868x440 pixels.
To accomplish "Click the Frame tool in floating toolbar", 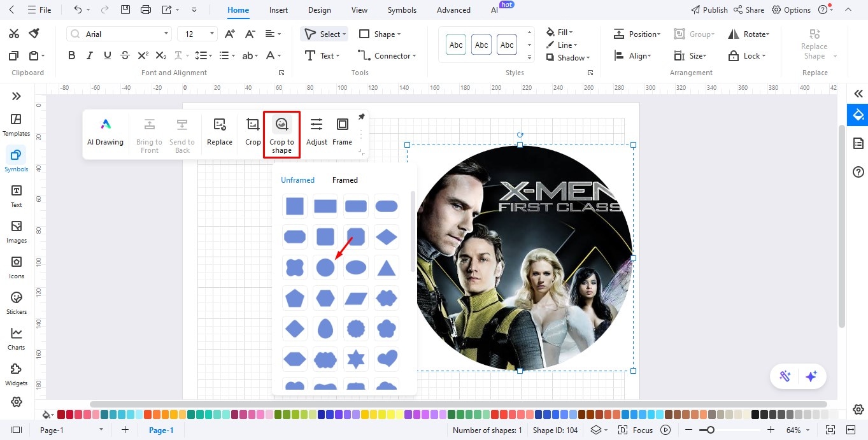I will click(x=343, y=132).
